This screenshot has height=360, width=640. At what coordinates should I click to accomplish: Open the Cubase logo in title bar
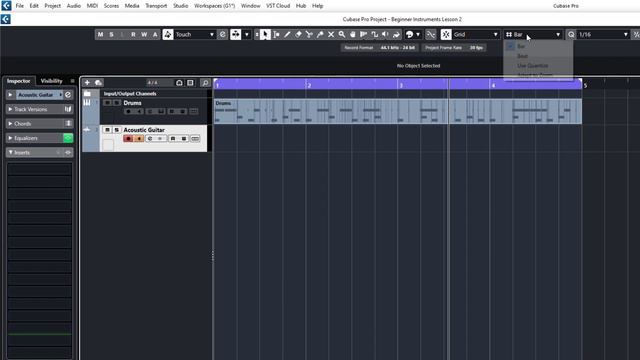point(6,19)
